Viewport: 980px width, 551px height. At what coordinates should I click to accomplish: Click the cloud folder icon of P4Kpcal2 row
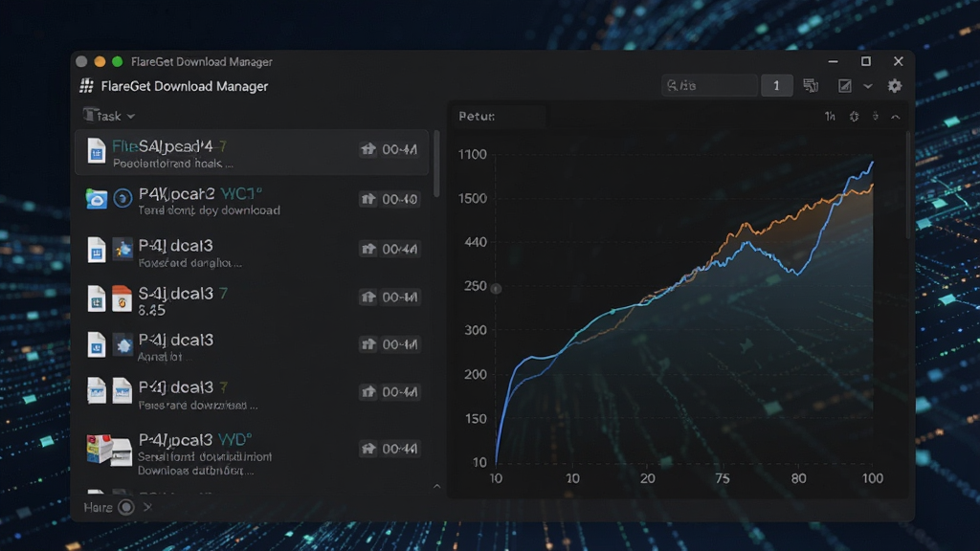[x=97, y=199]
